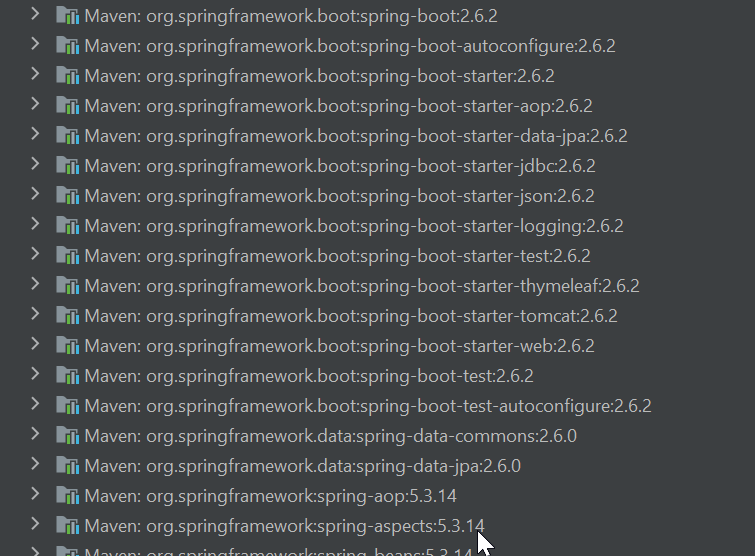
Task: Select the spring-boot-starter-json:2.6.2 label
Action: pyautogui.click(x=339, y=196)
